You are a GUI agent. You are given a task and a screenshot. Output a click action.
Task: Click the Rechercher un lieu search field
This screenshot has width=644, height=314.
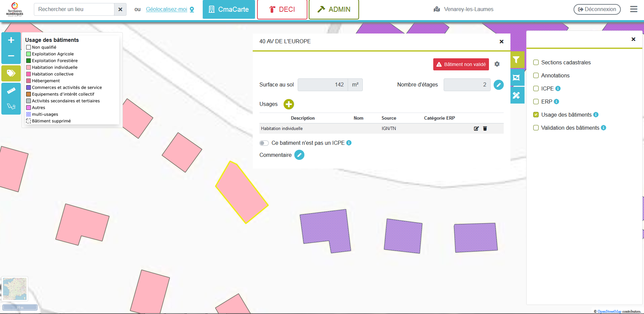(x=74, y=9)
